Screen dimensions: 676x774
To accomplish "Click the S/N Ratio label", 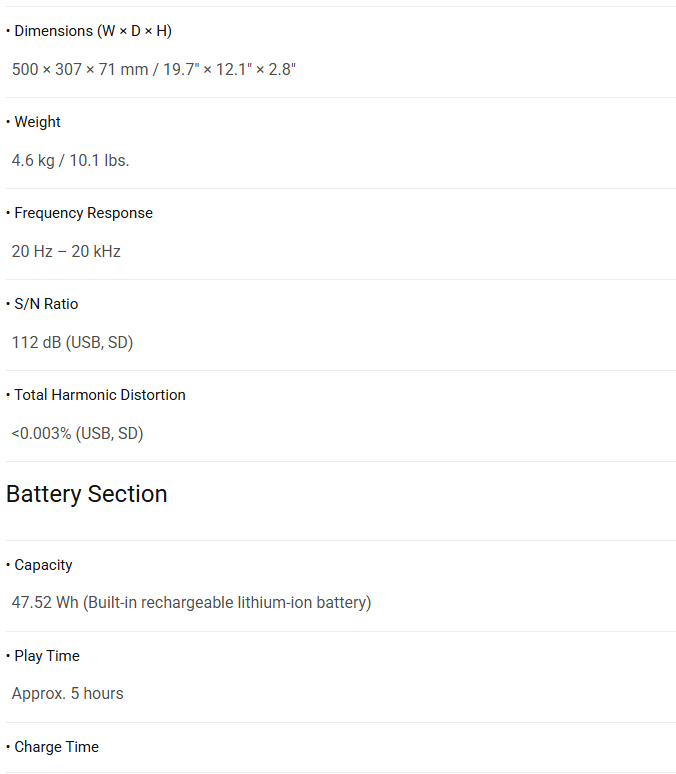I will [46, 304].
